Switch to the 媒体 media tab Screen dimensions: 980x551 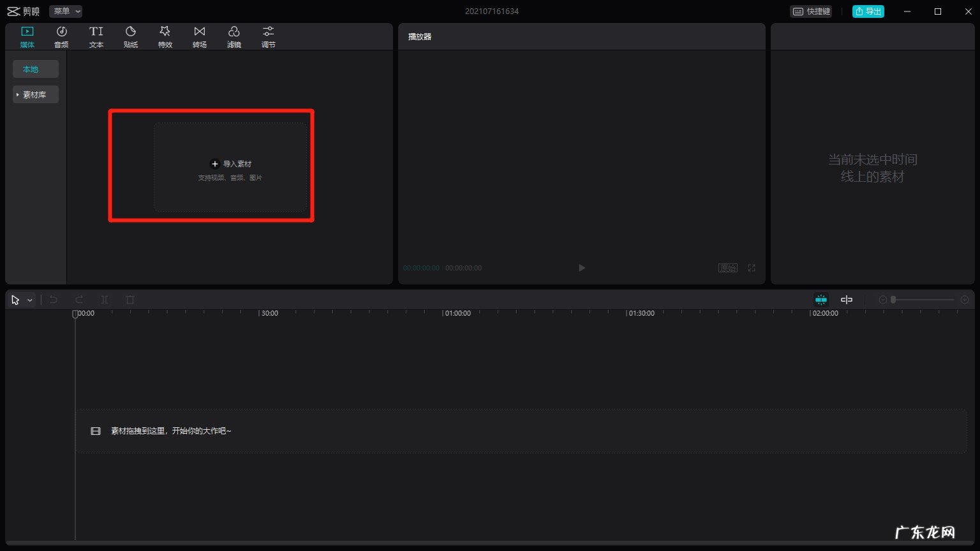[x=27, y=37]
